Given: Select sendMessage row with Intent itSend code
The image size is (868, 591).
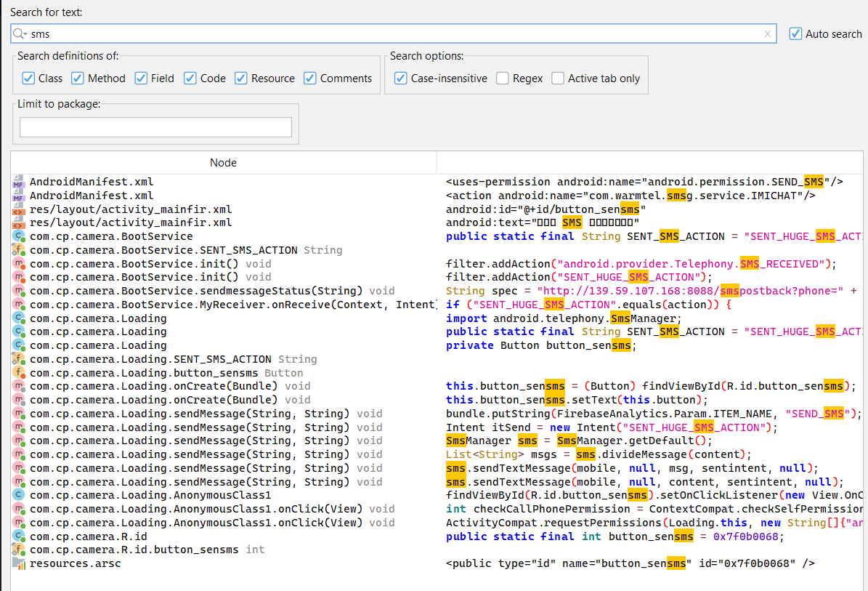Looking at the screenshot, I should [437, 427].
